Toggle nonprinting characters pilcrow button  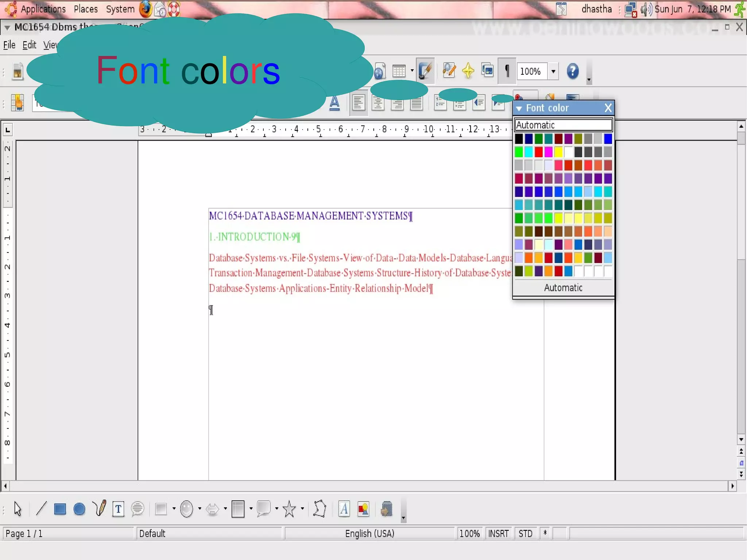(507, 70)
